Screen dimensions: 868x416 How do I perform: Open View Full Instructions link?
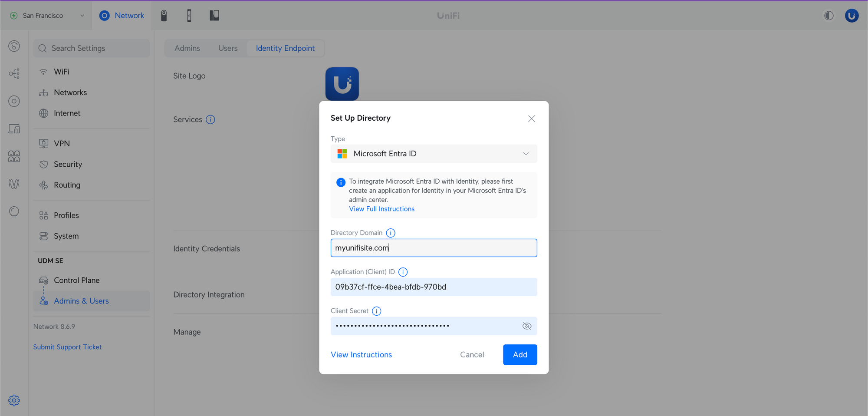click(x=381, y=209)
